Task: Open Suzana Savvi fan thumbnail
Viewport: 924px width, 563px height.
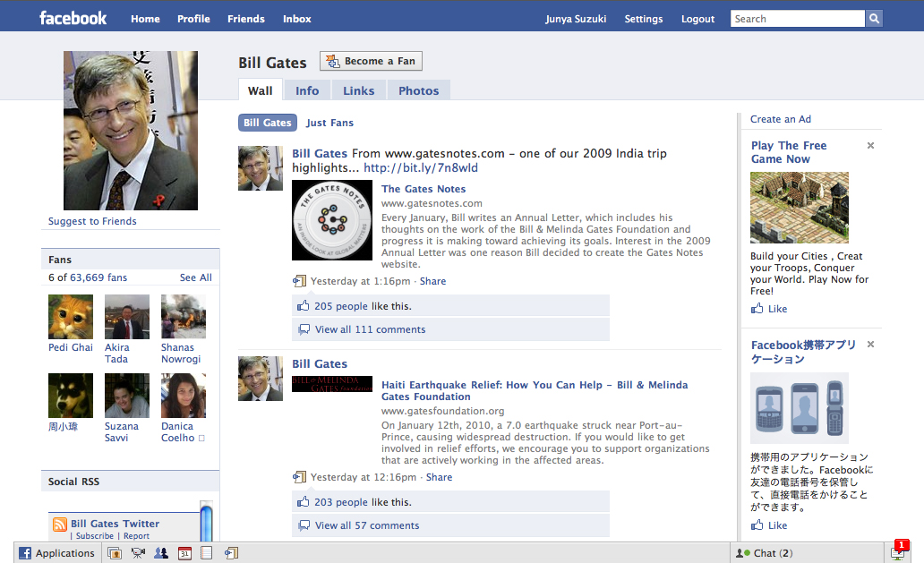Action: click(x=127, y=395)
